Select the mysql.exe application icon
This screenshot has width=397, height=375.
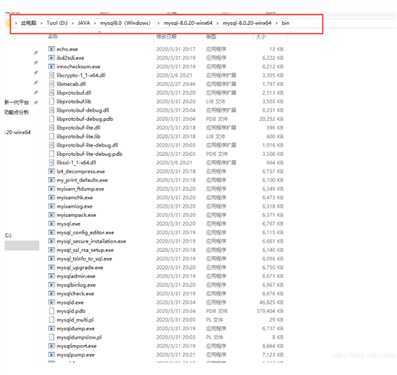click(x=51, y=224)
